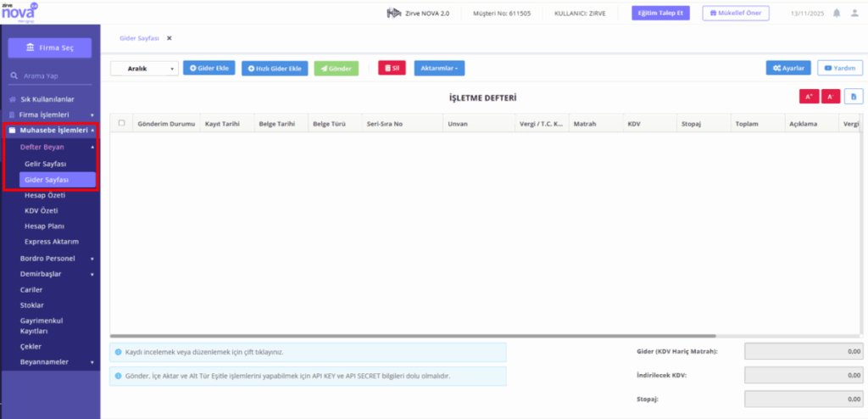868x419 pixels.
Task: Collapse the Muhasebe İşlemleri section
Action: click(x=52, y=131)
